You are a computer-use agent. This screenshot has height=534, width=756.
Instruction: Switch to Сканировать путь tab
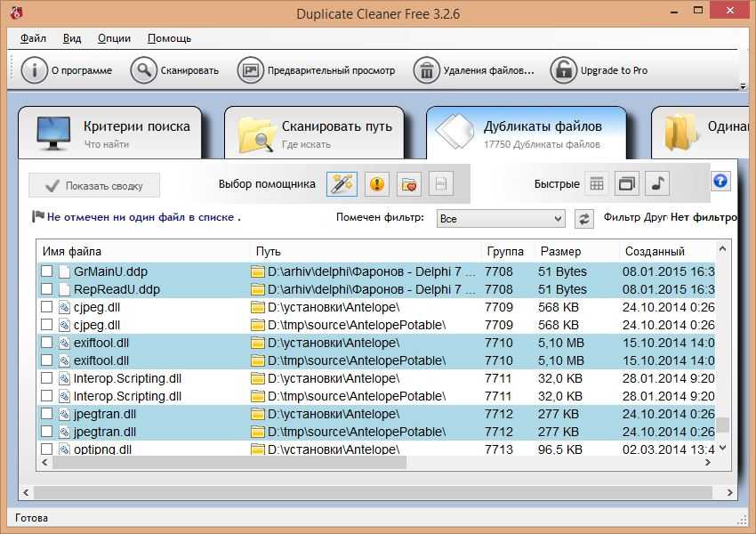pos(314,133)
